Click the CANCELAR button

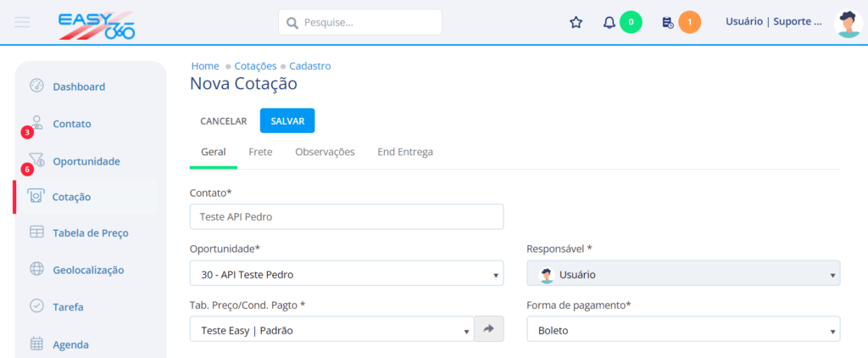click(x=224, y=120)
